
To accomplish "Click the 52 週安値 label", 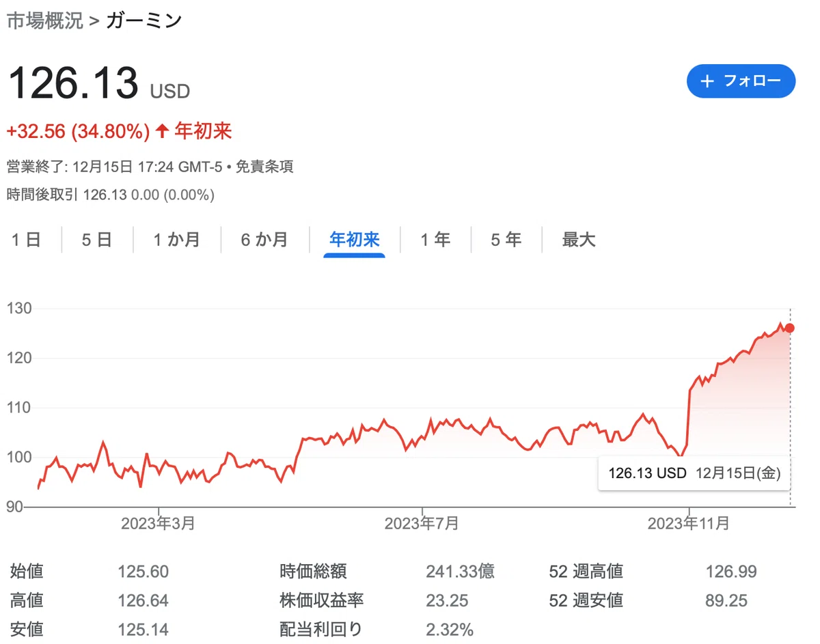I will click(586, 600).
